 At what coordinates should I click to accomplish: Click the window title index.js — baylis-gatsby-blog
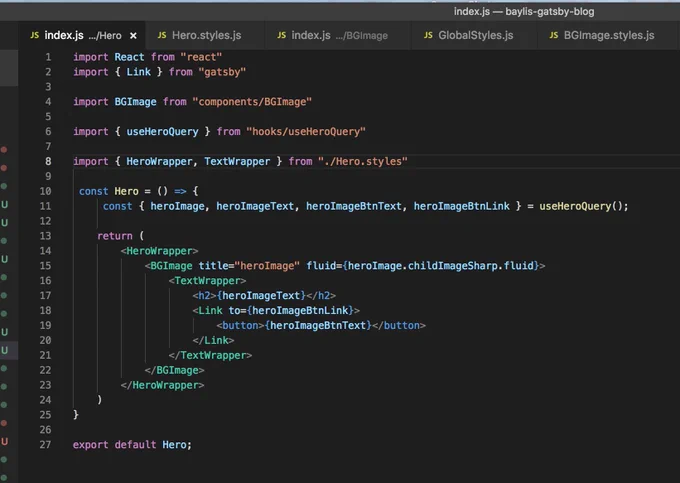pyautogui.click(x=524, y=12)
